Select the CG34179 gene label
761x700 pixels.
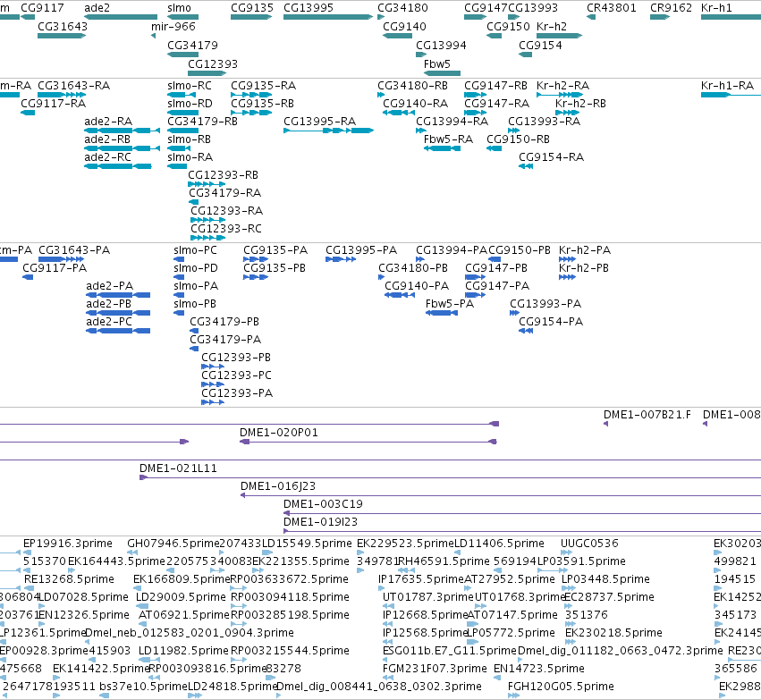(x=192, y=45)
